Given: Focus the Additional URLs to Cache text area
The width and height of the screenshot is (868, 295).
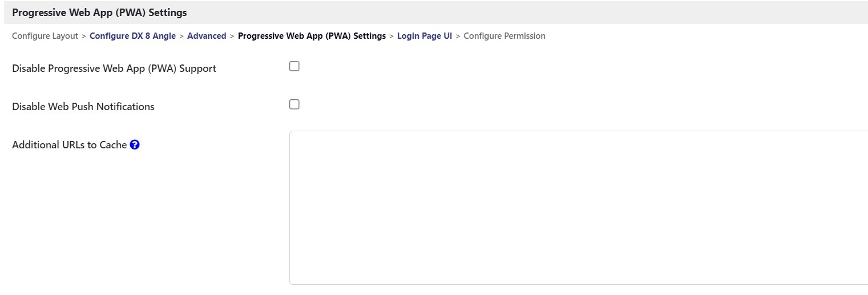Looking at the screenshot, I should click(x=578, y=208).
